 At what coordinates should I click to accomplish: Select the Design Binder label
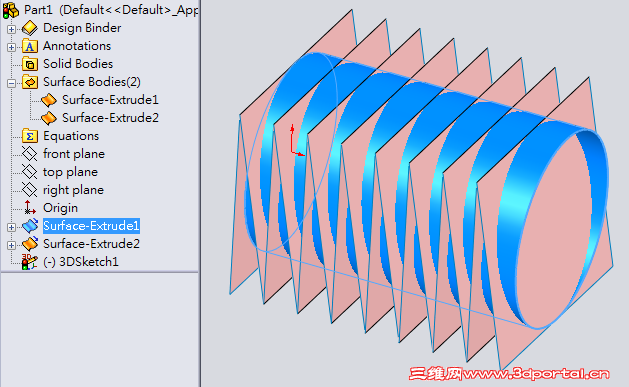point(82,28)
